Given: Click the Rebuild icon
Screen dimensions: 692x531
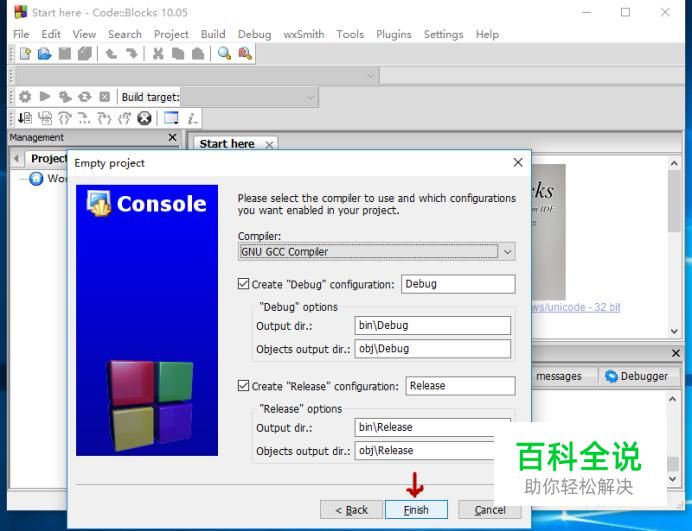Looking at the screenshot, I should pyautogui.click(x=84, y=97).
